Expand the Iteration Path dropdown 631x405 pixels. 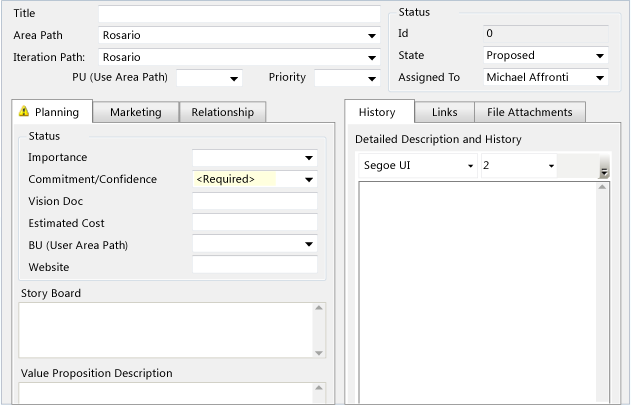coord(372,58)
